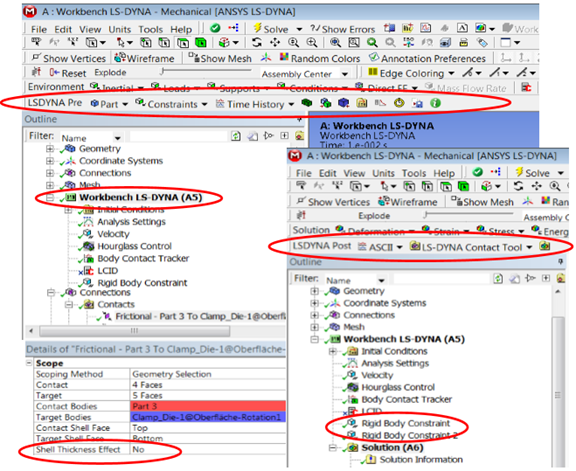Toggle Wireframe in the LSDYNA Pre window
This screenshot has width=576, height=471.
pos(144,58)
